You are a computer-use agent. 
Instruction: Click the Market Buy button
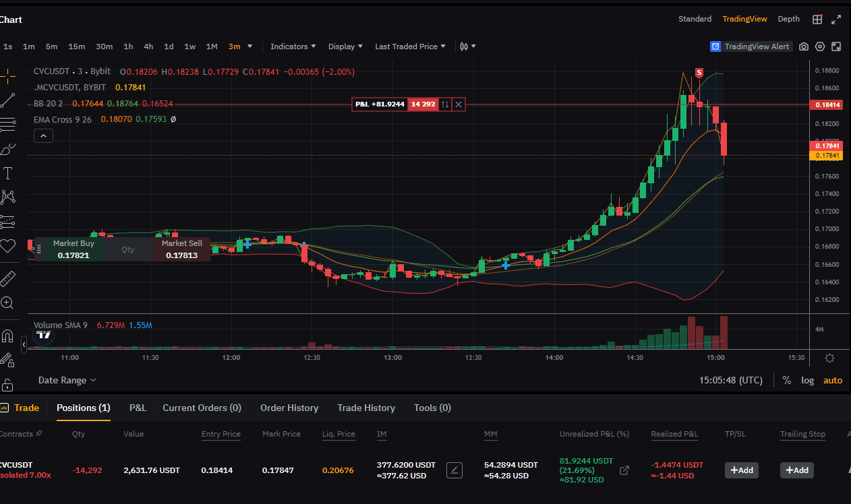pyautogui.click(x=74, y=249)
